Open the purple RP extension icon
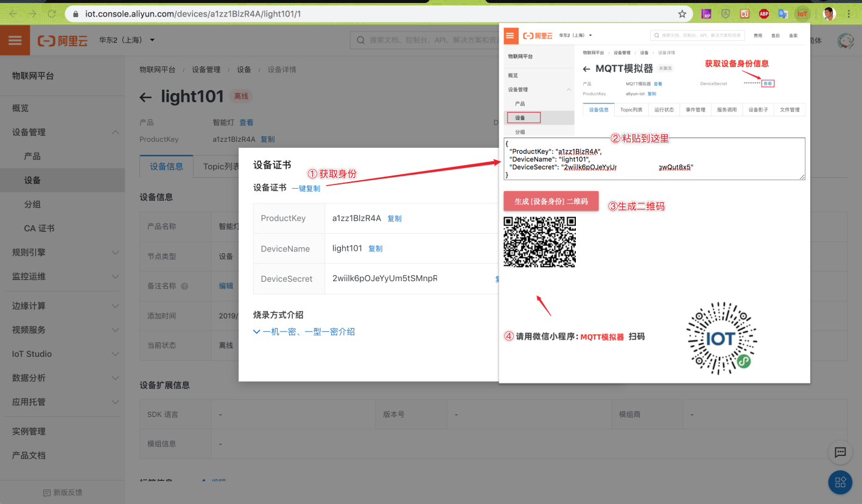This screenshot has width=862, height=504. point(707,13)
